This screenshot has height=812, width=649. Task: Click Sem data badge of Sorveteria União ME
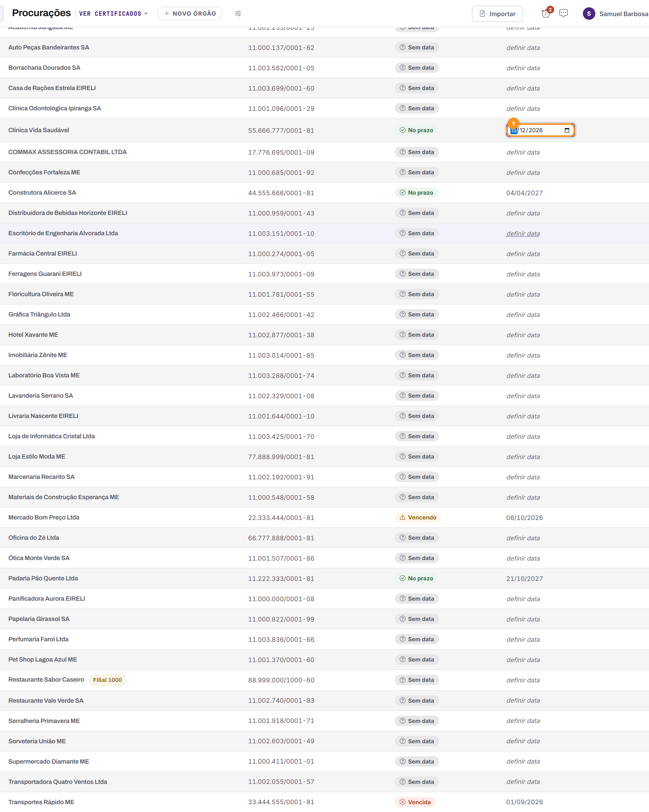[417, 741]
